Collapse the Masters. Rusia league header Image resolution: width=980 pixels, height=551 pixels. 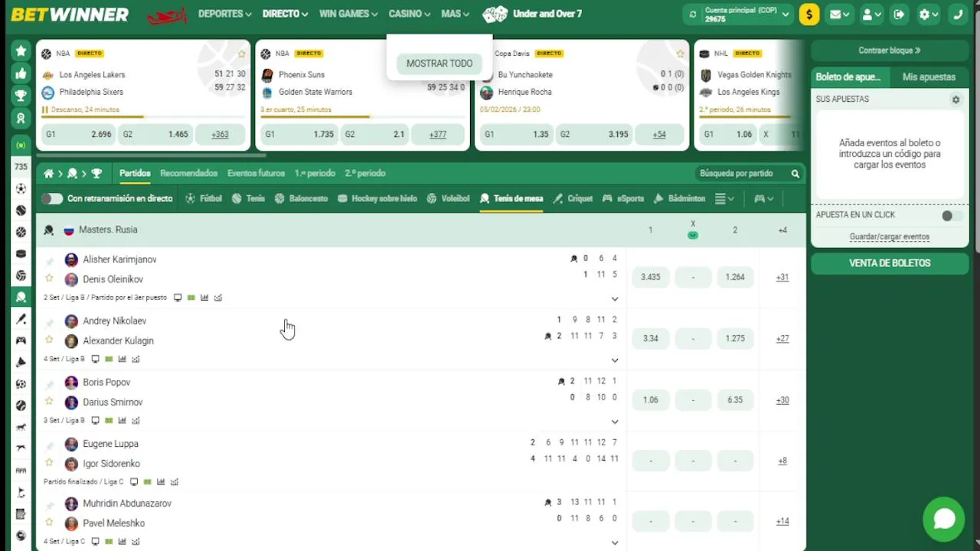click(421, 230)
